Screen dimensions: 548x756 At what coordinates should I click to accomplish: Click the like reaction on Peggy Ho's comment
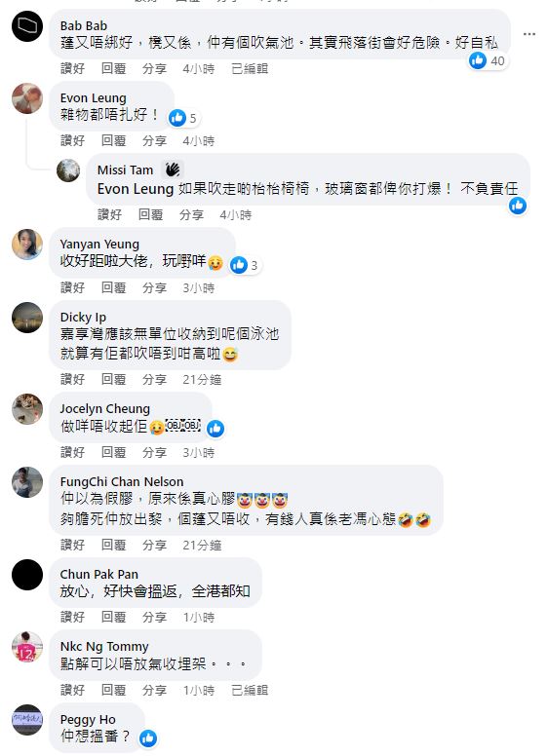[x=148, y=738]
